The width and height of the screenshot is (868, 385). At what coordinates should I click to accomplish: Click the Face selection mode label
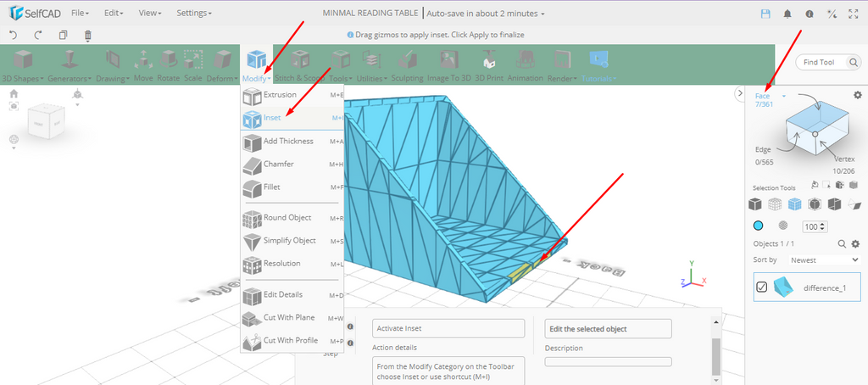click(x=763, y=96)
